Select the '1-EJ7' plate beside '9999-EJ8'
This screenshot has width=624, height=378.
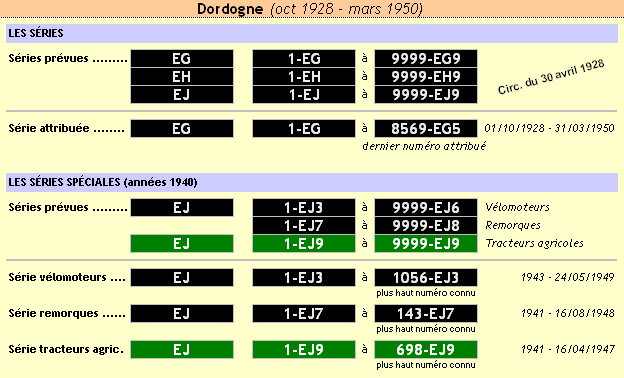[304, 226]
